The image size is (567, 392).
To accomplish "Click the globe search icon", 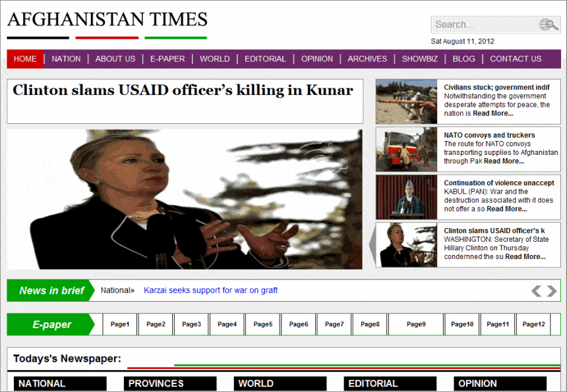I will (x=549, y=24).
